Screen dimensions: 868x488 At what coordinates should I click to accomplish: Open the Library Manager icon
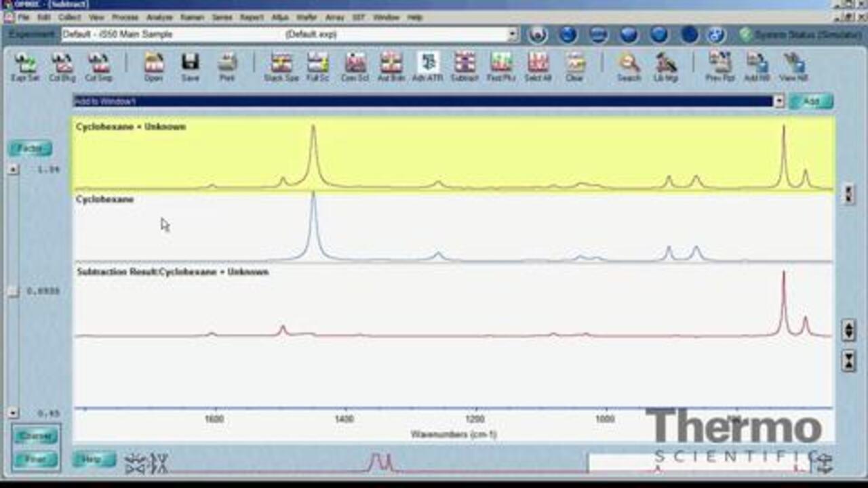666,66
